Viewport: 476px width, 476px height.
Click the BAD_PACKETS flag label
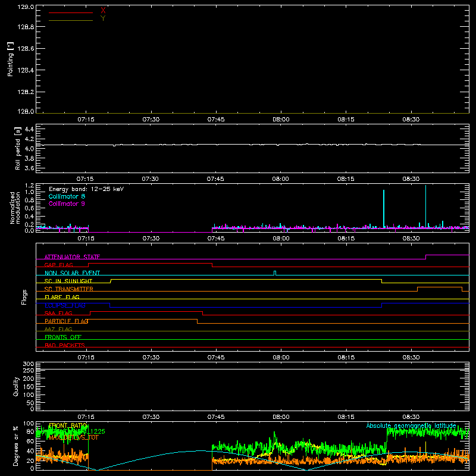65,345
